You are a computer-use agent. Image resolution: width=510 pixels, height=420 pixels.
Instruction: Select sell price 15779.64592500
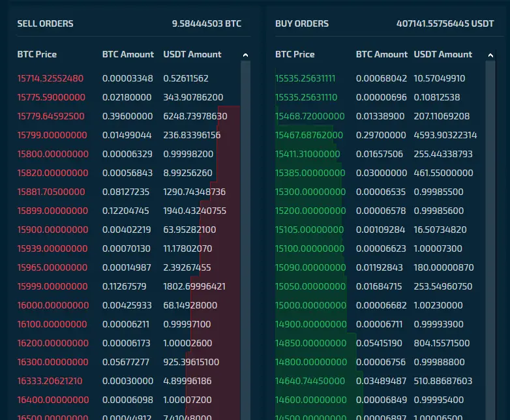point(51,116)
